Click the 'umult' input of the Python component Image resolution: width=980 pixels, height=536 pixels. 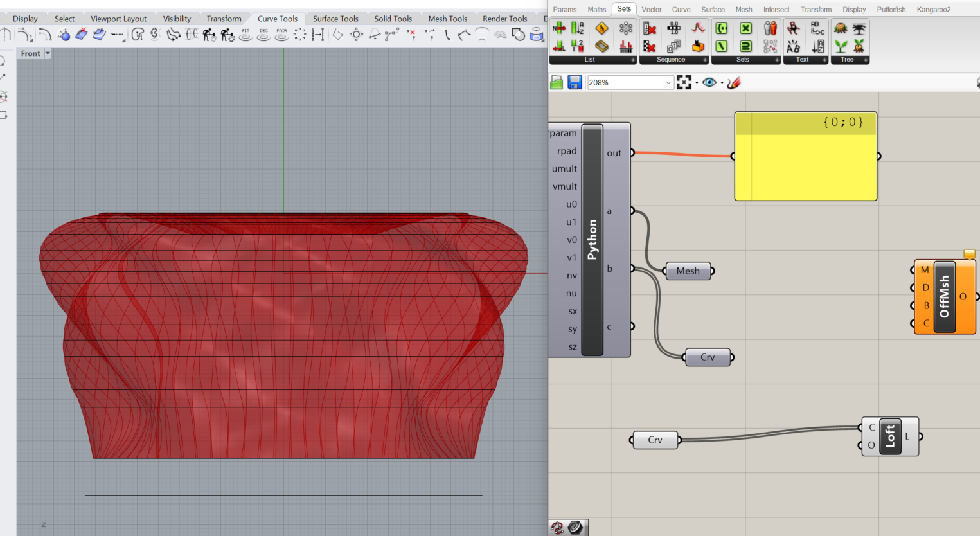(x=564, y=168)
